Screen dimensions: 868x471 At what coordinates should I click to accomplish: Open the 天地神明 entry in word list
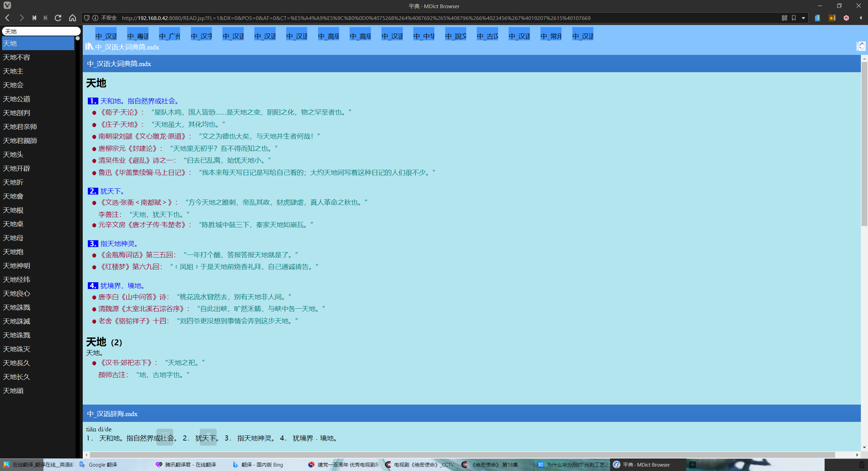[17, 266]
